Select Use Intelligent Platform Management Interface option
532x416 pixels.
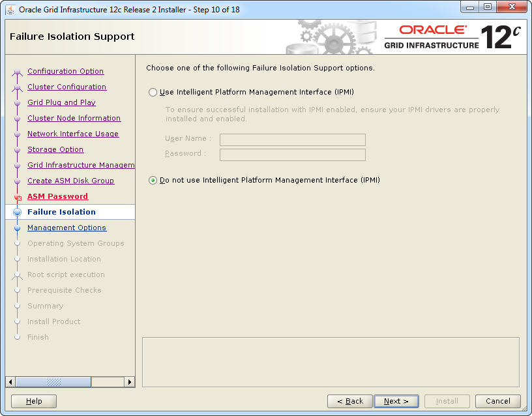[153, 93]
